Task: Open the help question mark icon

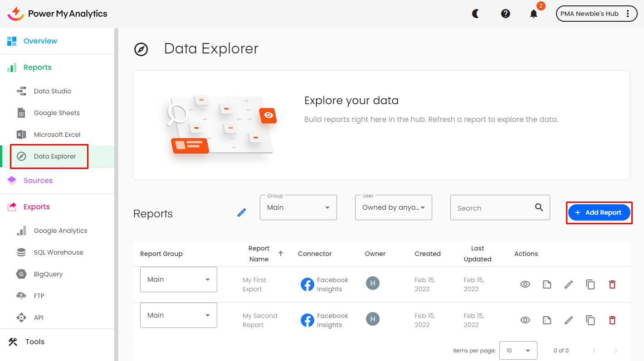Action: tap(505, 14)
